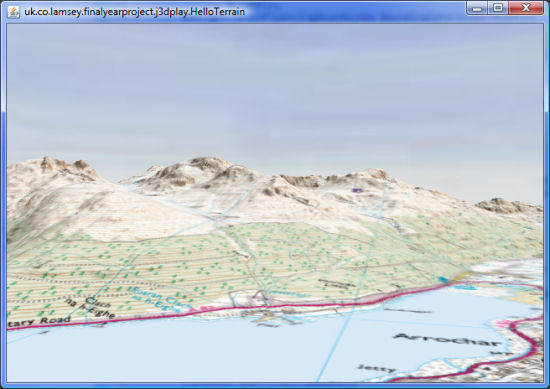
Task: Maximize the HelloTerrain window
Action: click(498, 8)
